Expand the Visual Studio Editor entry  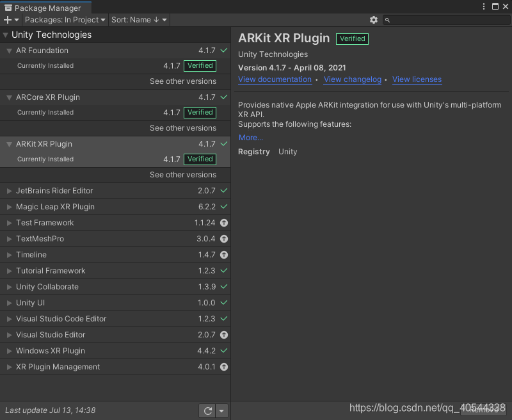tap(9, 335)
